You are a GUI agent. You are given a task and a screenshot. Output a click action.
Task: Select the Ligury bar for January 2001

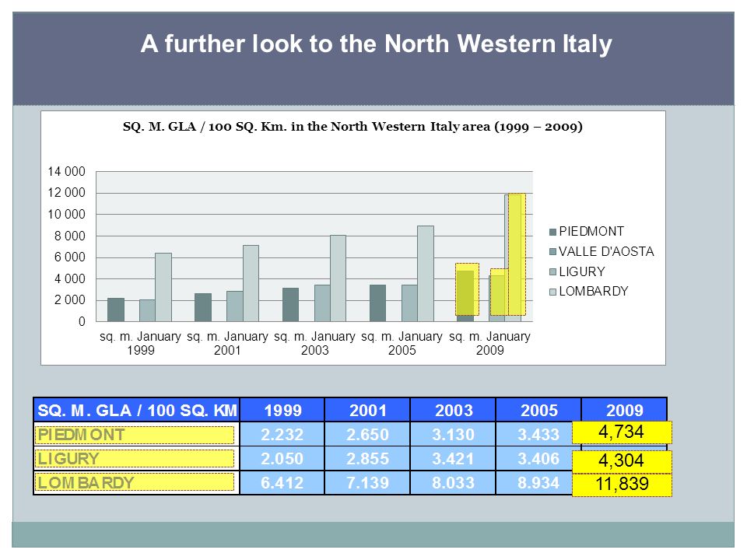[234, 306]
